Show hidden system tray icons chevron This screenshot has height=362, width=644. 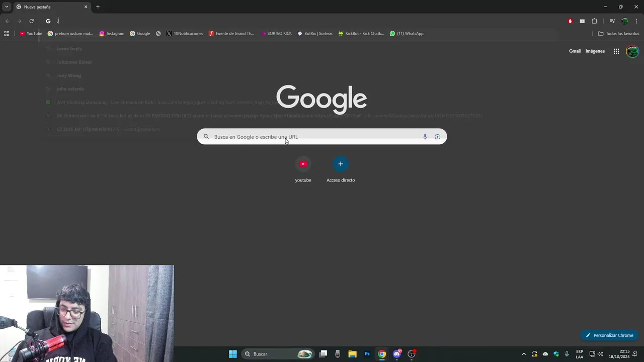click(x=523, y=354)
